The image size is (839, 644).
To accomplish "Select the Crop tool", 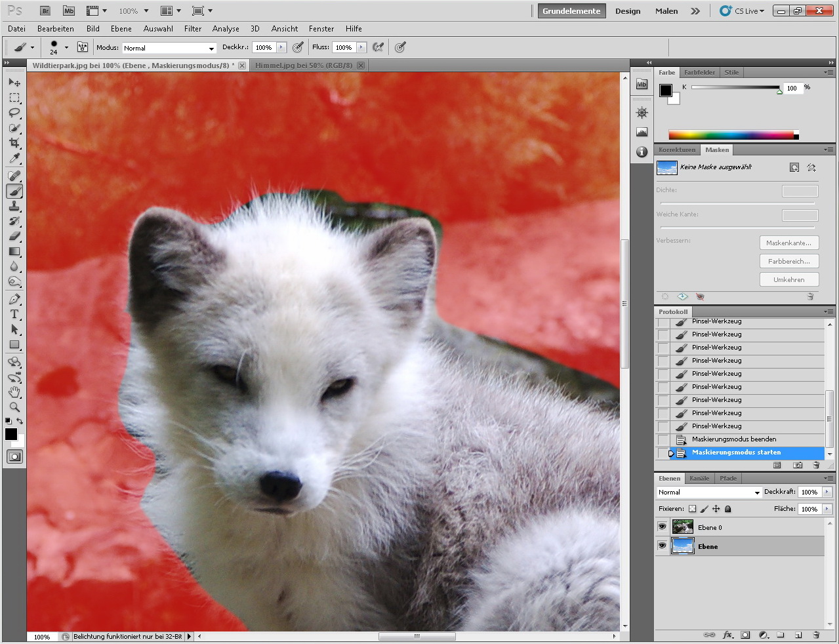I will [x=14, y=143].
